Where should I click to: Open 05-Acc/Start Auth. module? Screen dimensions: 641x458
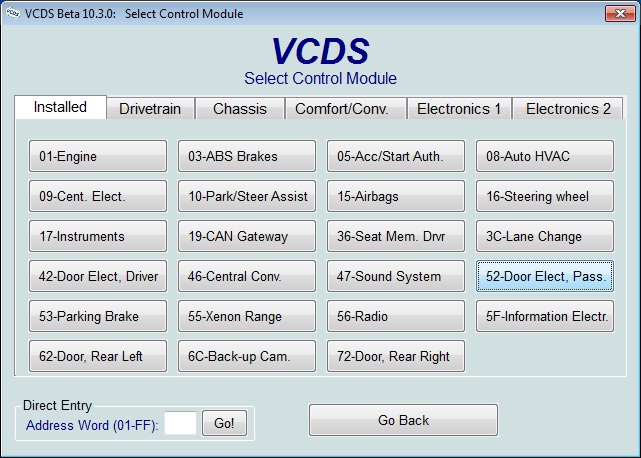396,157
